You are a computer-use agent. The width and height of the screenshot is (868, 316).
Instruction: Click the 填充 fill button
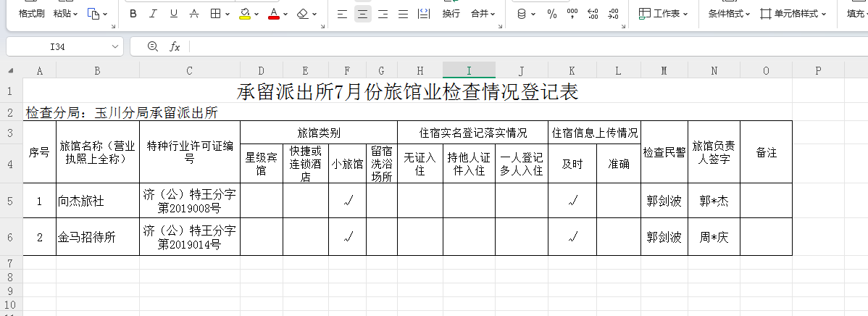click(857, 14)
